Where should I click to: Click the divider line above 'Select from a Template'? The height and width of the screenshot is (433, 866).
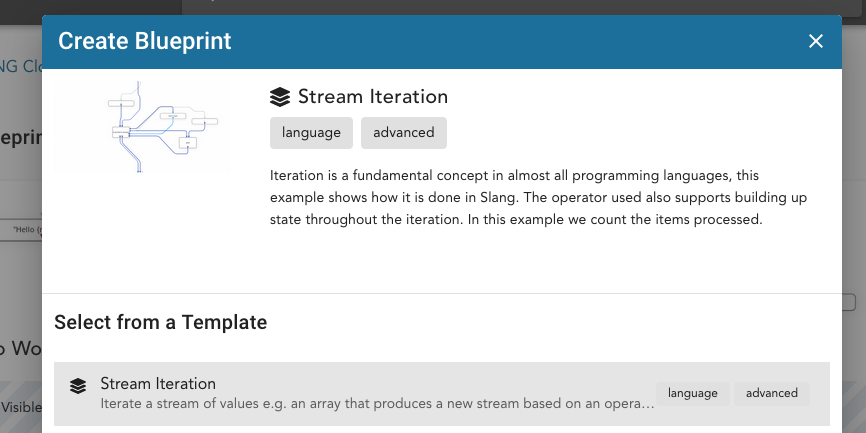click(x=442, y=293)
